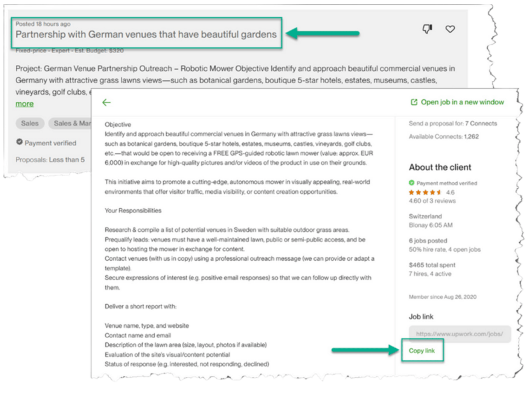This screenshot has width=532, height=396.
Task: Expand description with the more link
Action: 24,104
